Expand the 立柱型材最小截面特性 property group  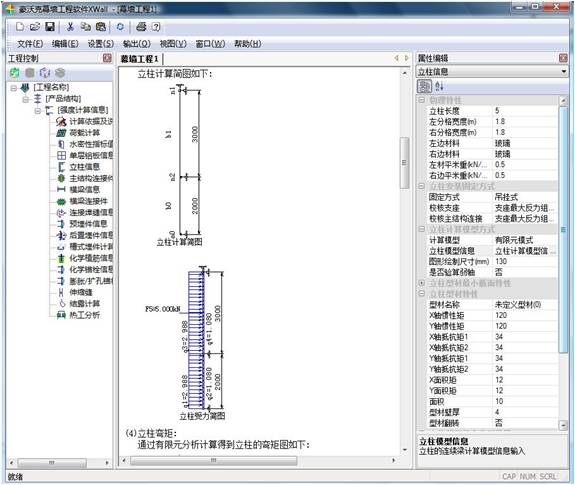(422, 283)
